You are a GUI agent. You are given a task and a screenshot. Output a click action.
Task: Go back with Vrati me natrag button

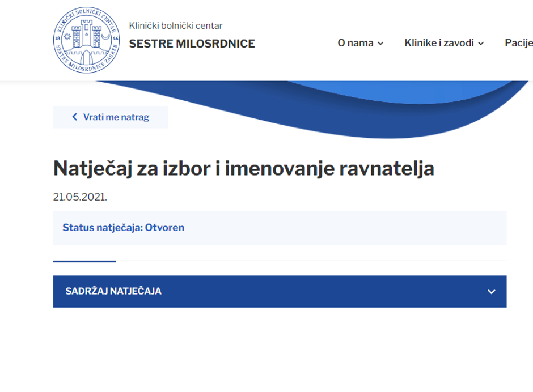coord(111,117)
